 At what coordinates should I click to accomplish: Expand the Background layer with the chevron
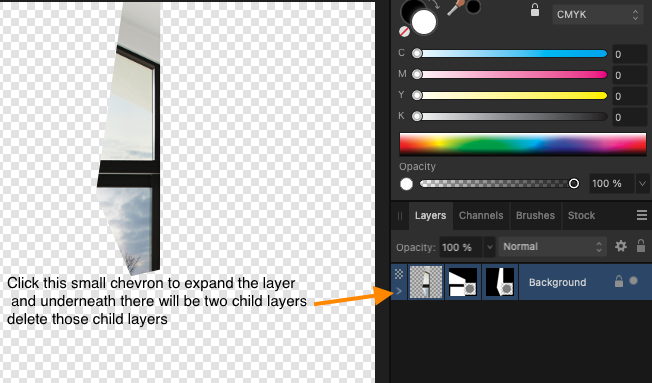(x=399, y=291)
